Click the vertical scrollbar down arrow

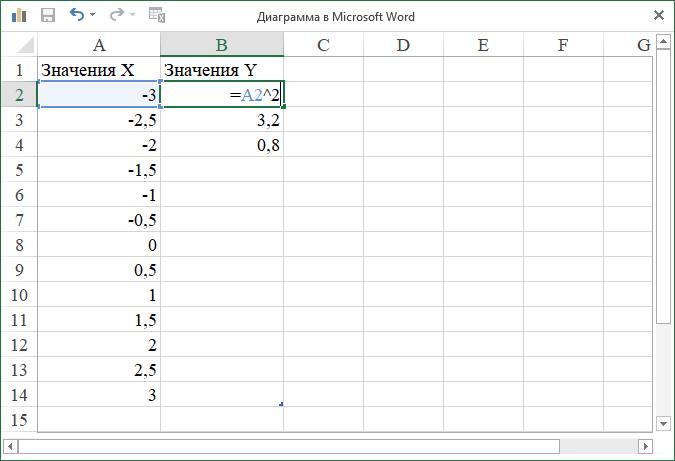click(663, 423)
